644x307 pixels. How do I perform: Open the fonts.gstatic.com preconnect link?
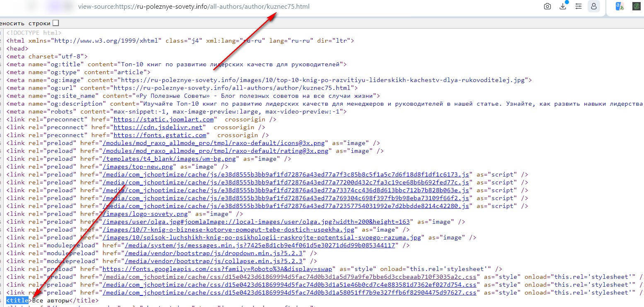point(160,135)
